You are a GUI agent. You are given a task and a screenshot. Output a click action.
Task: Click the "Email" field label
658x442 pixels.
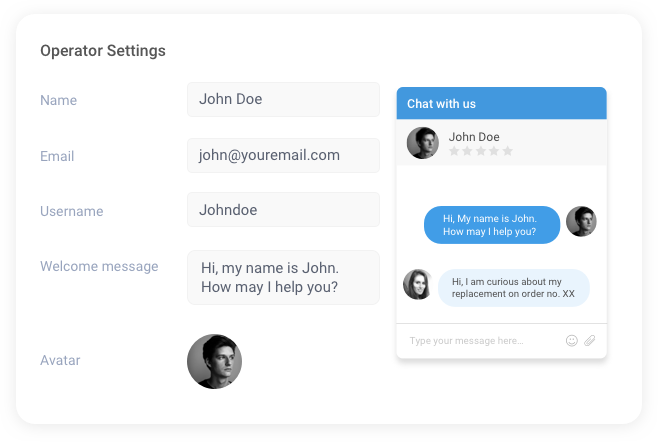[x=57, y=156]
